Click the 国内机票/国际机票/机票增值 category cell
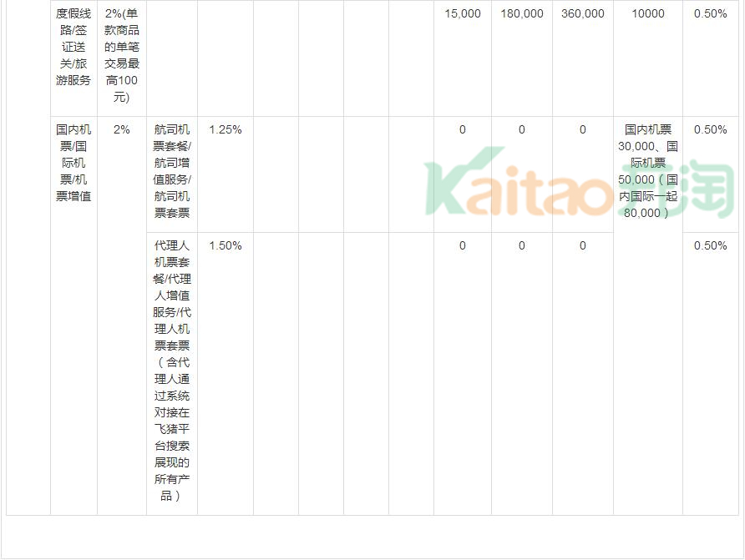Screen dimensions: 745x560 tap(73, 163)
